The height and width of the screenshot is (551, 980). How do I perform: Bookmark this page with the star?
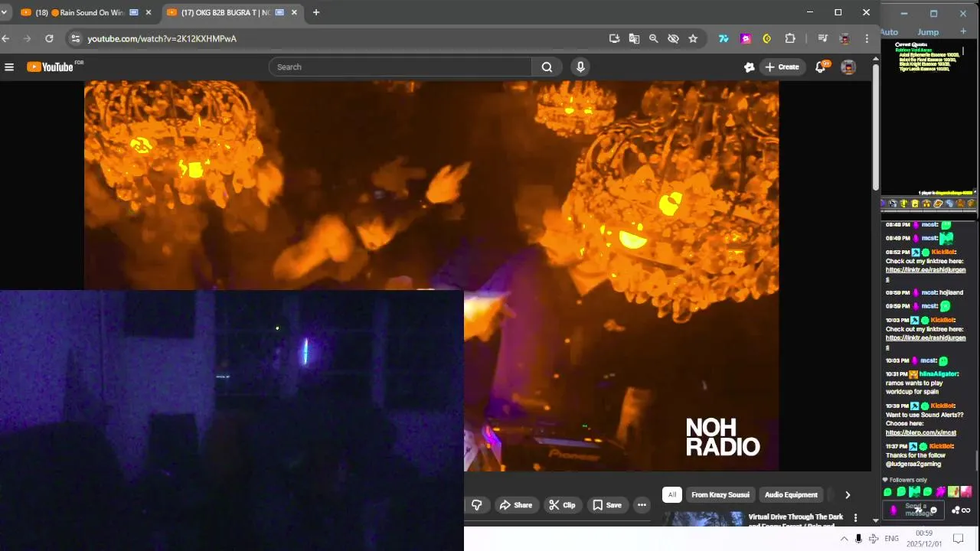point(693,38)
